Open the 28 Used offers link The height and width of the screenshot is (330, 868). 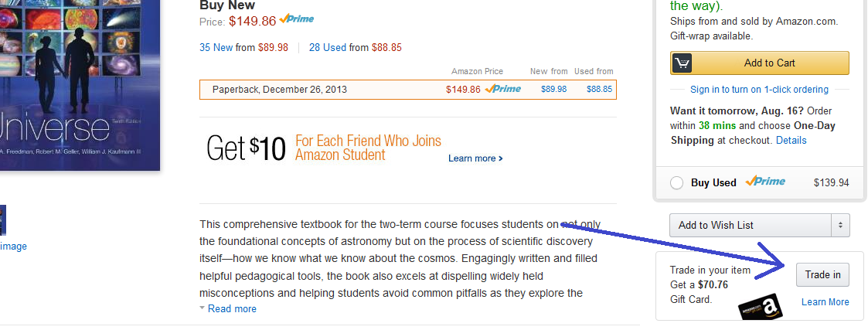(327, 47)
